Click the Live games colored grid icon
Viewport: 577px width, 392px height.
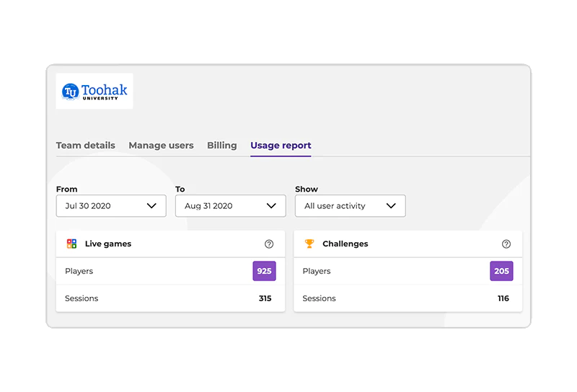(71, 244)
